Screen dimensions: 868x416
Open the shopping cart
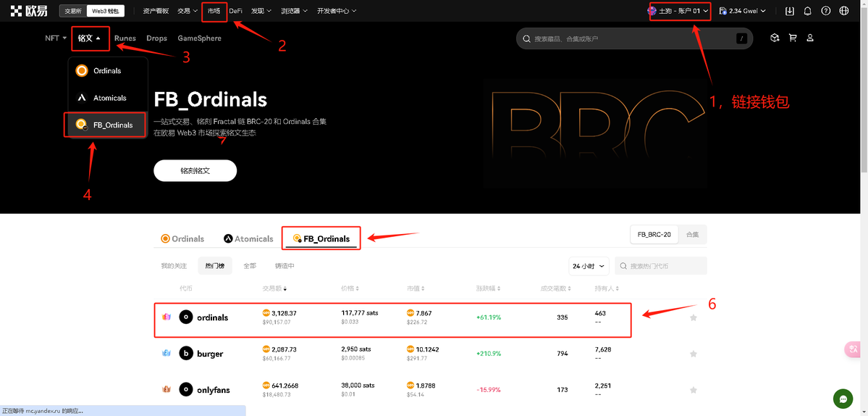[x=793, y=38]
